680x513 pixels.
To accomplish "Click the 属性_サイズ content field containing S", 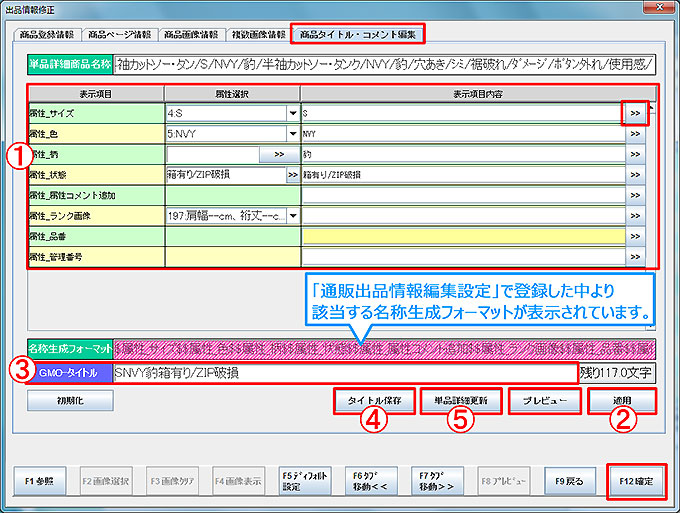I will [x=463, y=114].
